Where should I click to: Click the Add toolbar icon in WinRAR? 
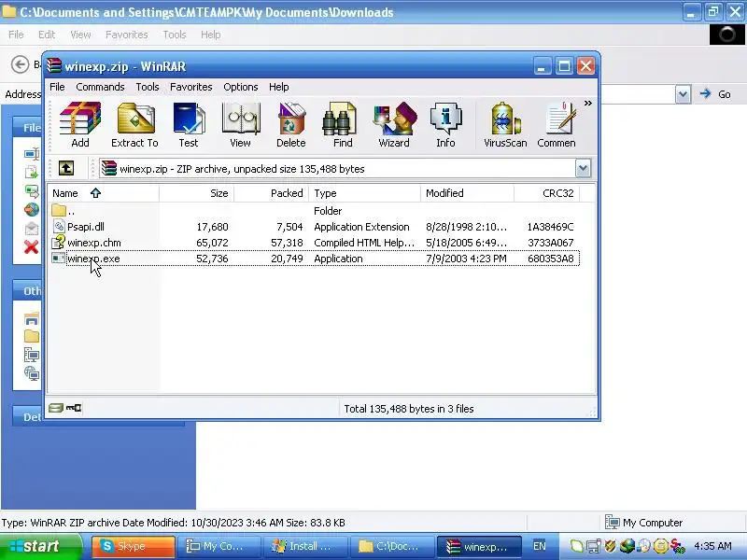[80, 125]
